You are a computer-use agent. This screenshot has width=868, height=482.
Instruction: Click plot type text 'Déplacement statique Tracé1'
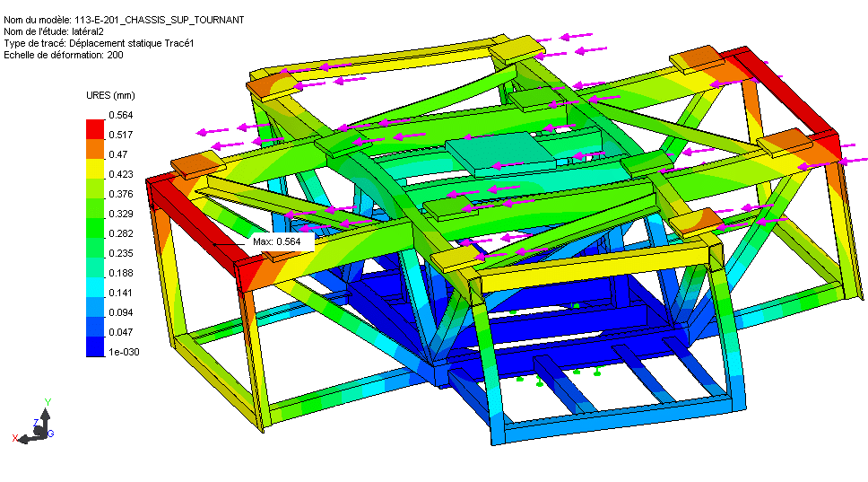tap(132, 43)
